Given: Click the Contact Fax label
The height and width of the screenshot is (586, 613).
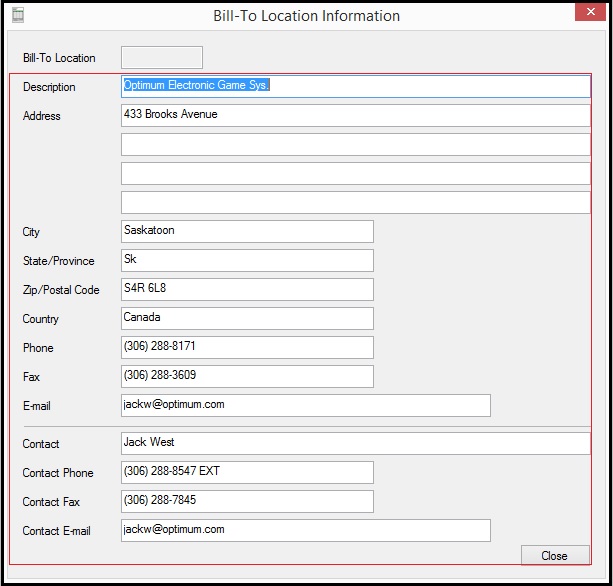Looking at the screenshot, I should click(x=51, y=502).
